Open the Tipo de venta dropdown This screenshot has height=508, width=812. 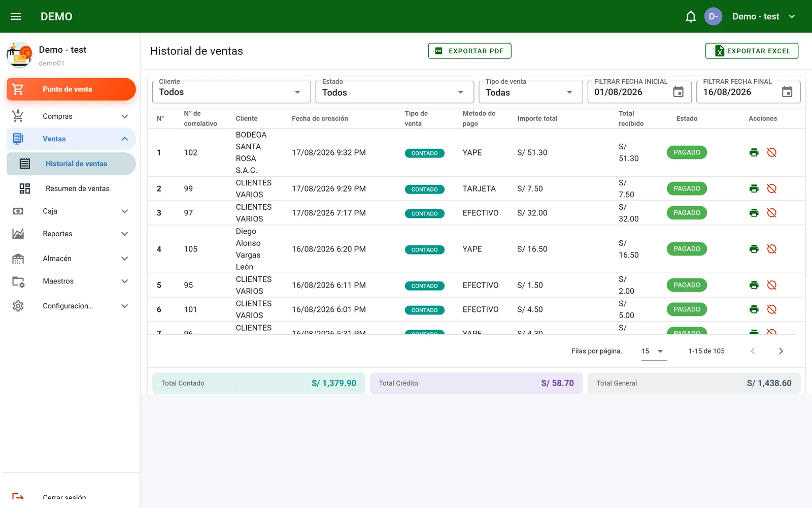[x=530, y=92]
